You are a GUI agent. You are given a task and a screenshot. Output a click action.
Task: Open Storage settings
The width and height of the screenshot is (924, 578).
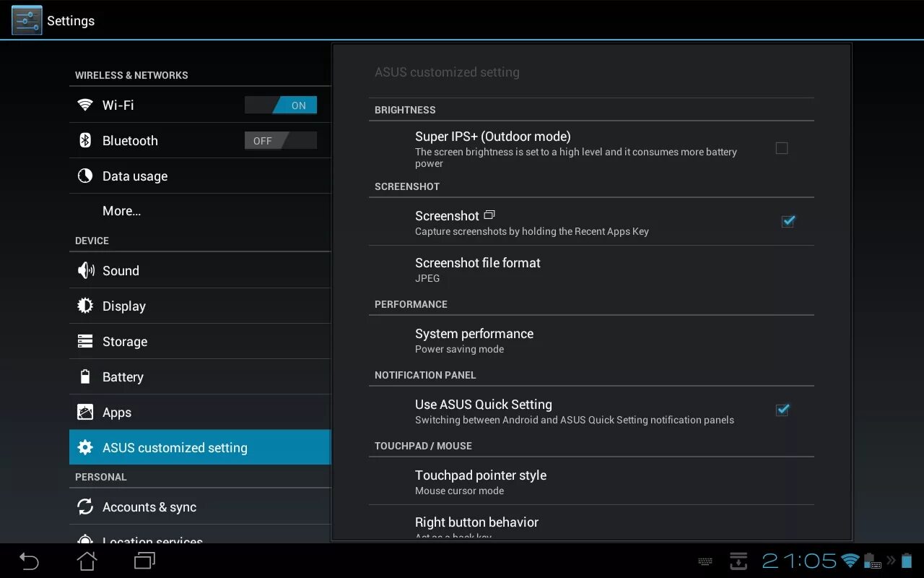coord(200,341)
